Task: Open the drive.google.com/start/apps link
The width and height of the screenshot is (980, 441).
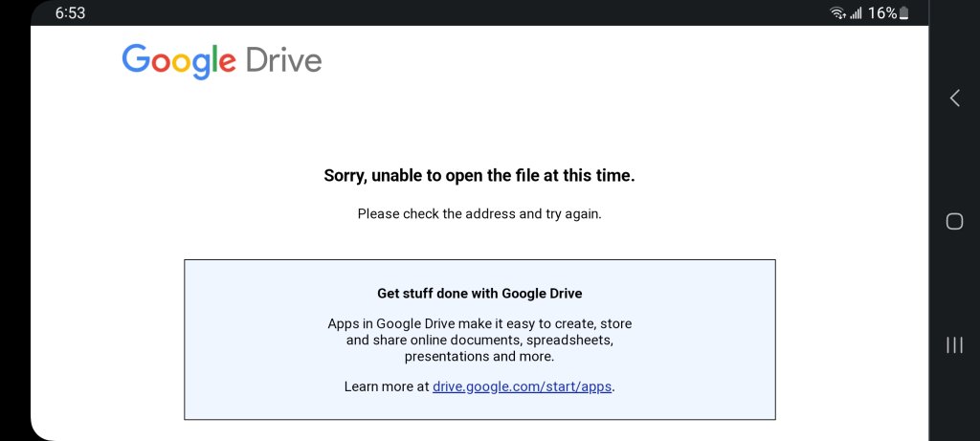Action: [522, 386]
